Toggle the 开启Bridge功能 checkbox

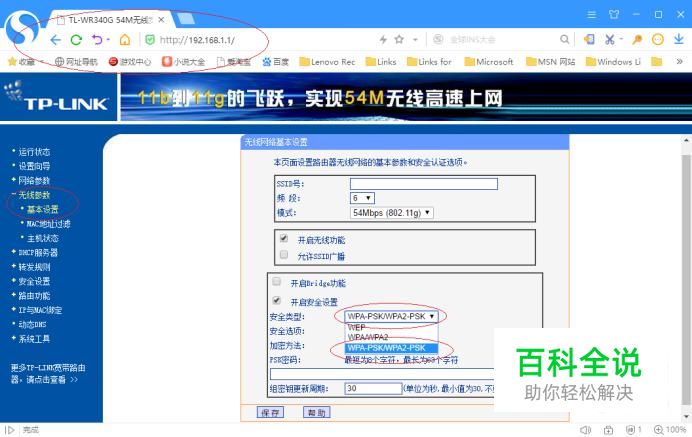277,282
